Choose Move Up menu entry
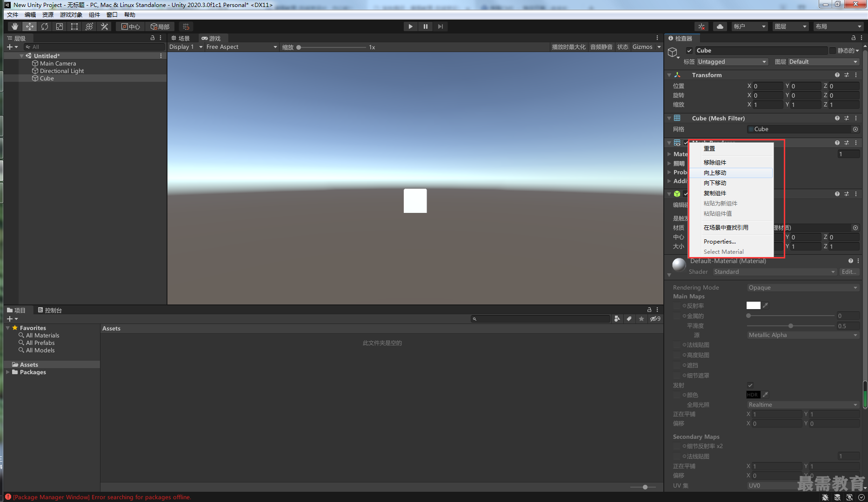The height and width of the screenshot is (502, 868). [731, 173]
